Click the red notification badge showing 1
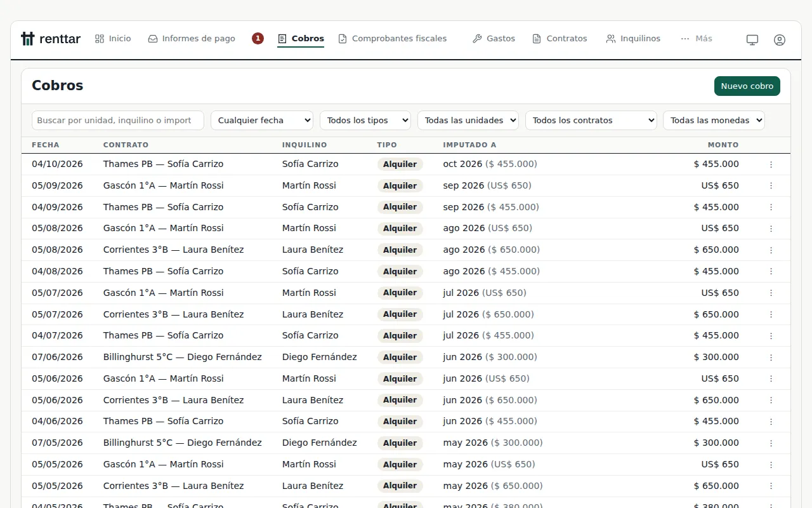This screenshot has height=508, width=812. point(258,39)
